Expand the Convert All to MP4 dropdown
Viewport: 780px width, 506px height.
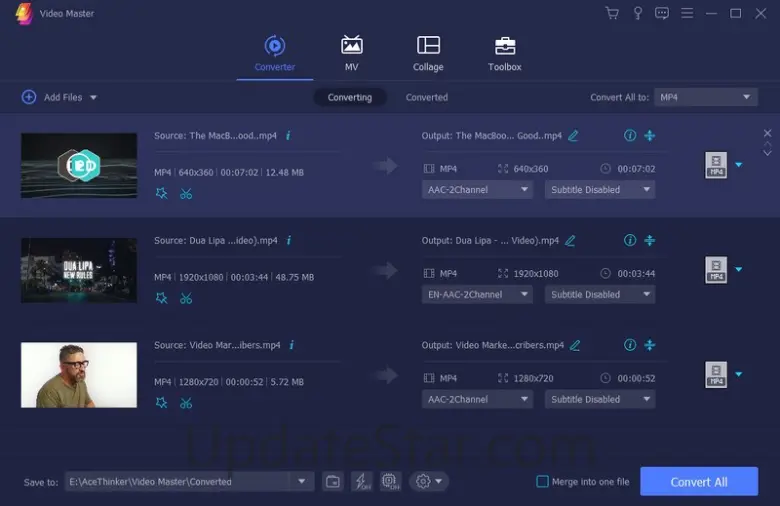pos(707,97)
